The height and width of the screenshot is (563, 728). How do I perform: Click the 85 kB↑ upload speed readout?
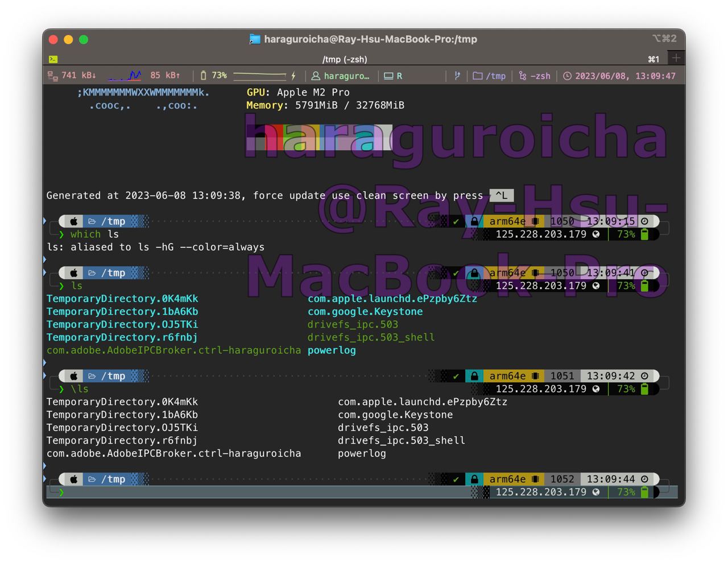[165, 76]
